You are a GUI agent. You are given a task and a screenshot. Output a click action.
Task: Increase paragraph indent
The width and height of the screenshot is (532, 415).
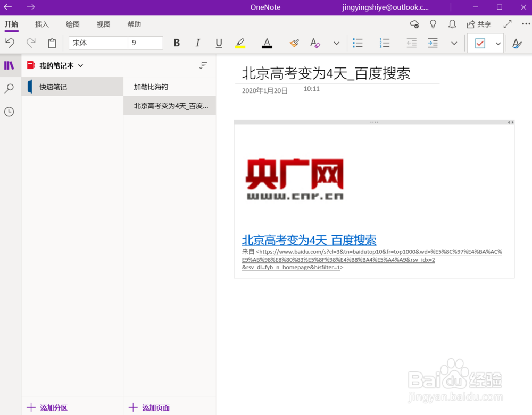click(432, 43)
